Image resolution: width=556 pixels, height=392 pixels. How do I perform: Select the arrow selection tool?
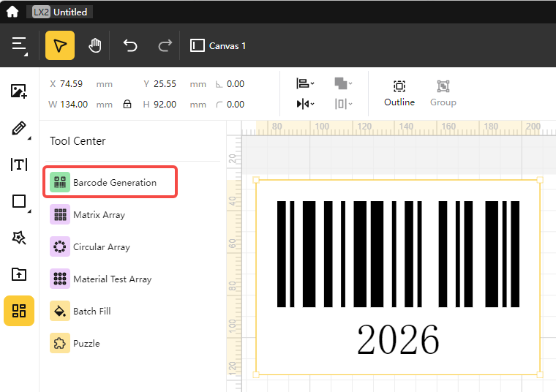[60, 45]
